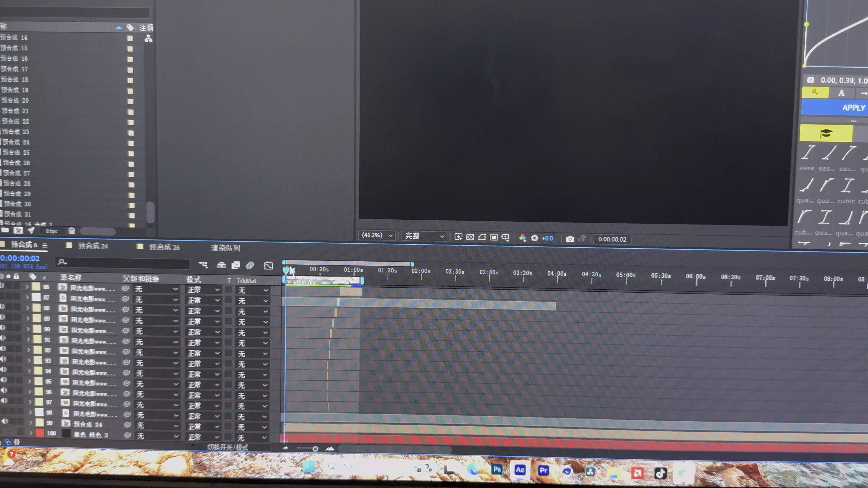The width and height of the screenshot is (868, 488).
Task: Open the 完整 resolution dropdown
Action: pos(424,236)
